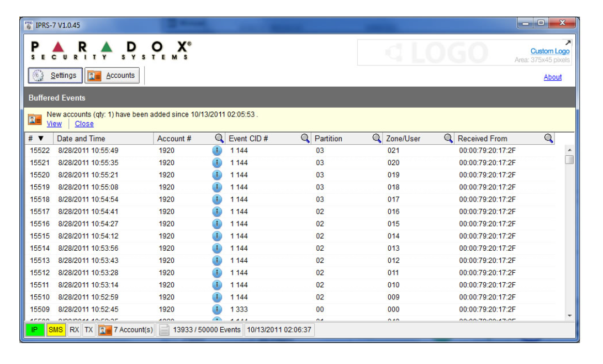The width and height of the screenshot is (603, 364).
Task: Open the Settings button
Action: point(56,76)
